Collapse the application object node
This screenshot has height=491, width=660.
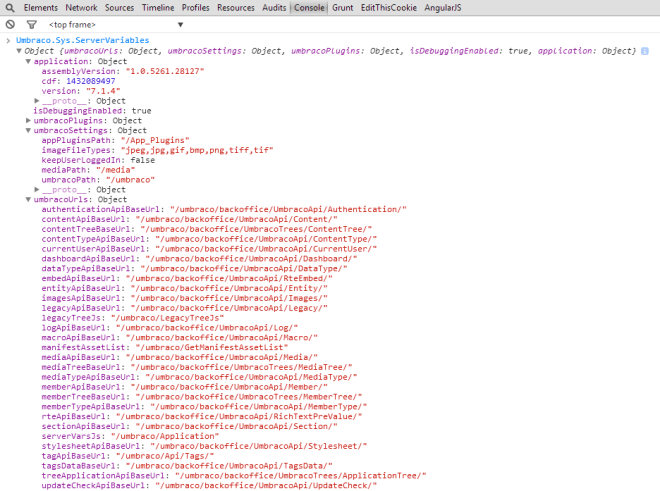(x=28, y=61)
